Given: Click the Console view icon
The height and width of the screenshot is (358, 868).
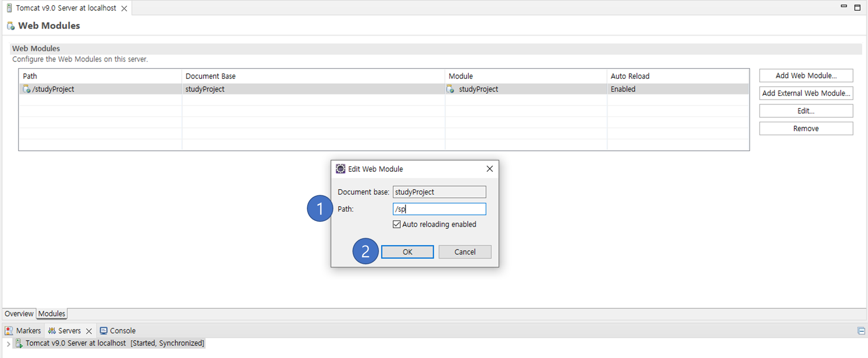Looking at the screenshot, I should pyautogui.click(x=104, y=331).
